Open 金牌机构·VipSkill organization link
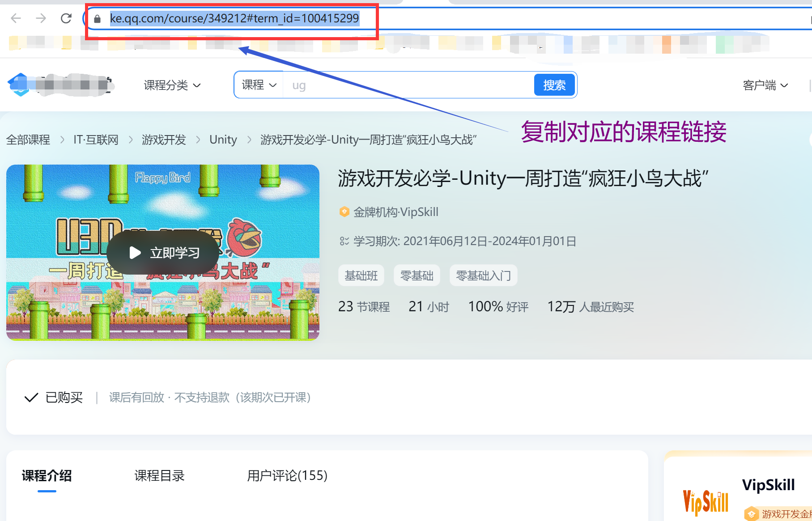Screen dimensions: 812x521 [396, 212]
